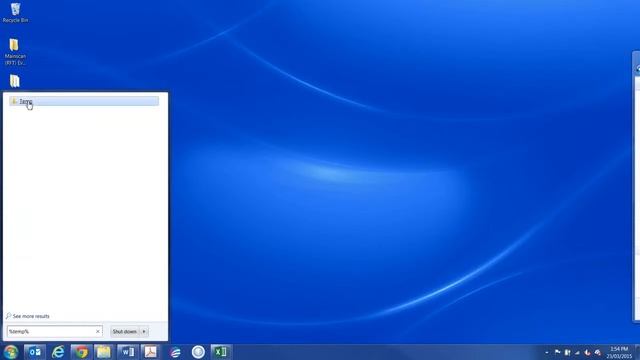
Task: Click the power status tray icon
Action: 567,352
